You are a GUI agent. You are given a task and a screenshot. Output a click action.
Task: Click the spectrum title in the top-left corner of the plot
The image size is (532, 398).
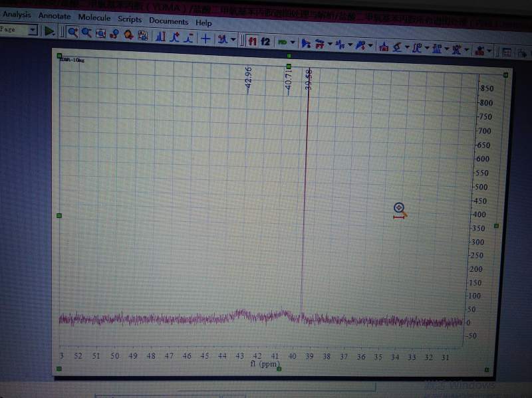(x=72, y=60)
